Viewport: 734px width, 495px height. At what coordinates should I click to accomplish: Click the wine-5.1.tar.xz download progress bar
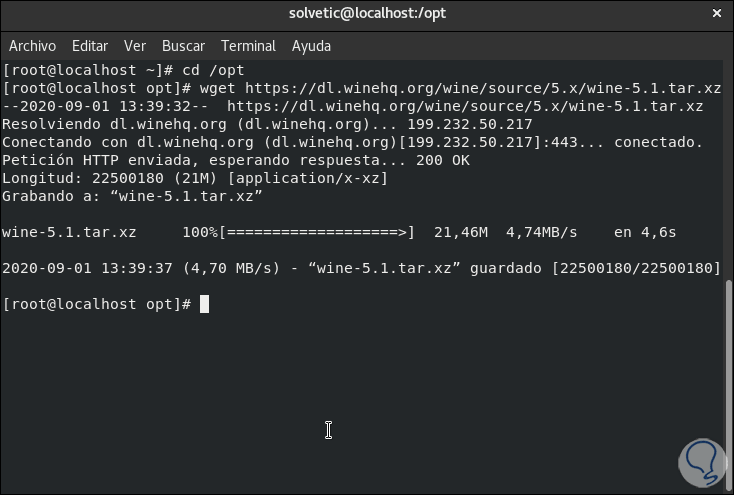pos(315,232)
